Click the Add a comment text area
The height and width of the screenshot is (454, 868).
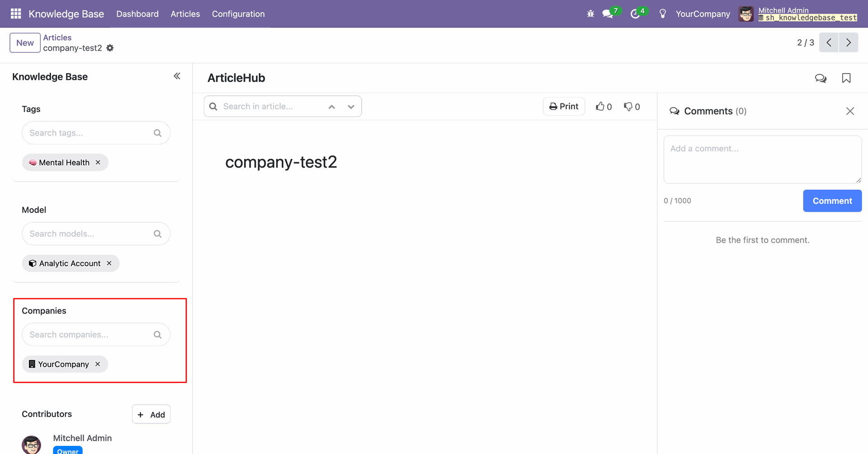click(762, 159)
